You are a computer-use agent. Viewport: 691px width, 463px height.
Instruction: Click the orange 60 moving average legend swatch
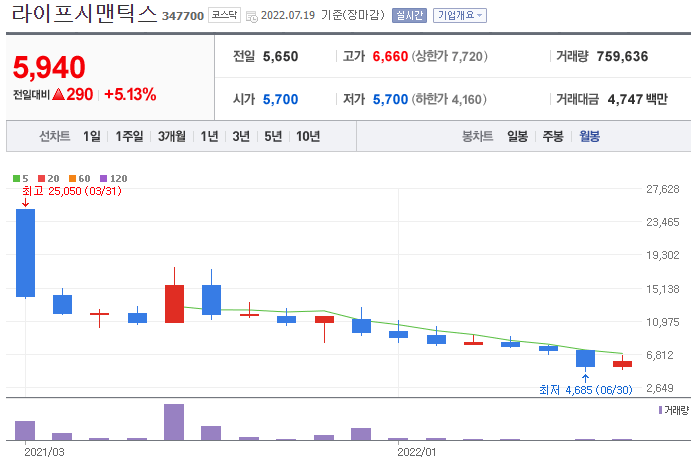[x=72, y=178]
